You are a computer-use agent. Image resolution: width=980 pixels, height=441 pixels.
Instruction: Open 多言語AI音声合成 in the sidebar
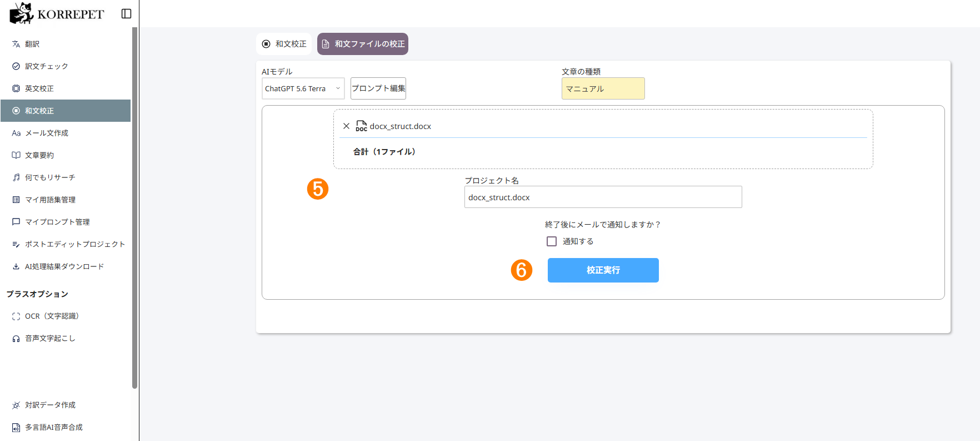pyautogui.click(x=66, y=427)
